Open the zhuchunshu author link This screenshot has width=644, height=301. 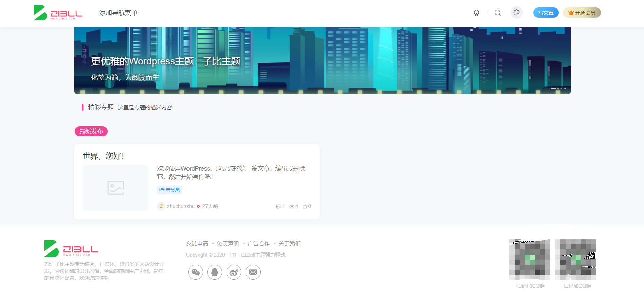[181, 206]
